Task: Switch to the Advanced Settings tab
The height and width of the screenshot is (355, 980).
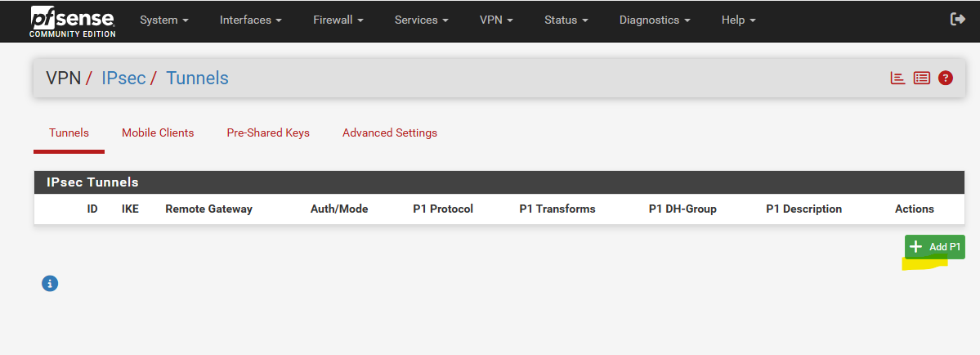Action: point(390,133)
